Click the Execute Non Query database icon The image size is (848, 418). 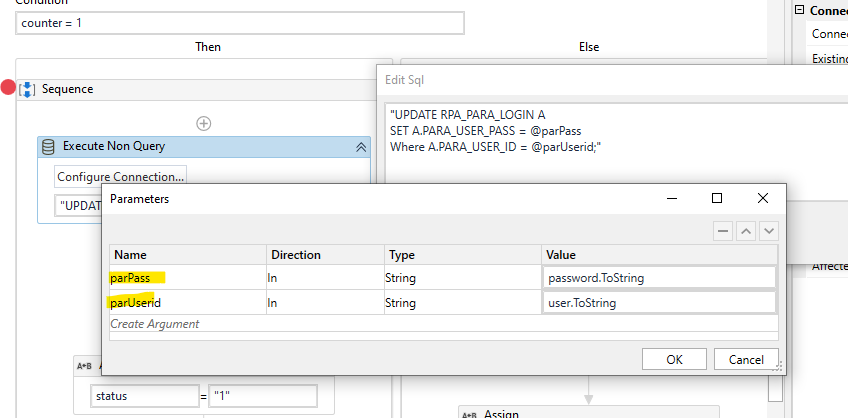click(48, 146)
